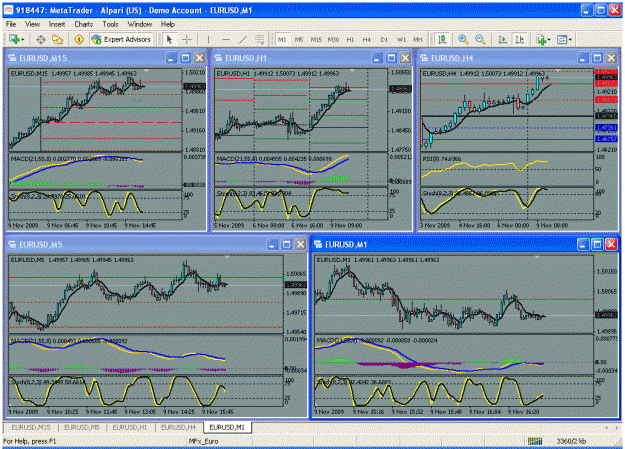
Task: Switch to the EURUSD,M15 bottom tab
Action: [31, 427]
